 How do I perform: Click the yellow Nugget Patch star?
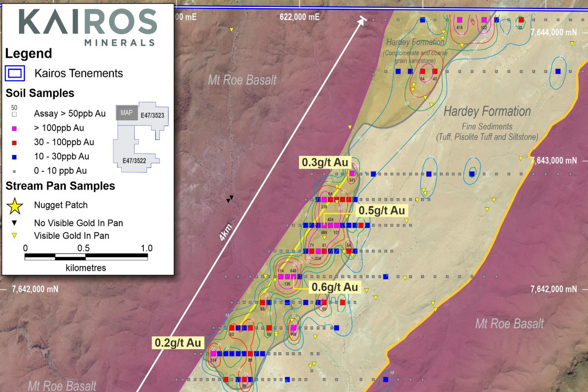coord(15,206)
